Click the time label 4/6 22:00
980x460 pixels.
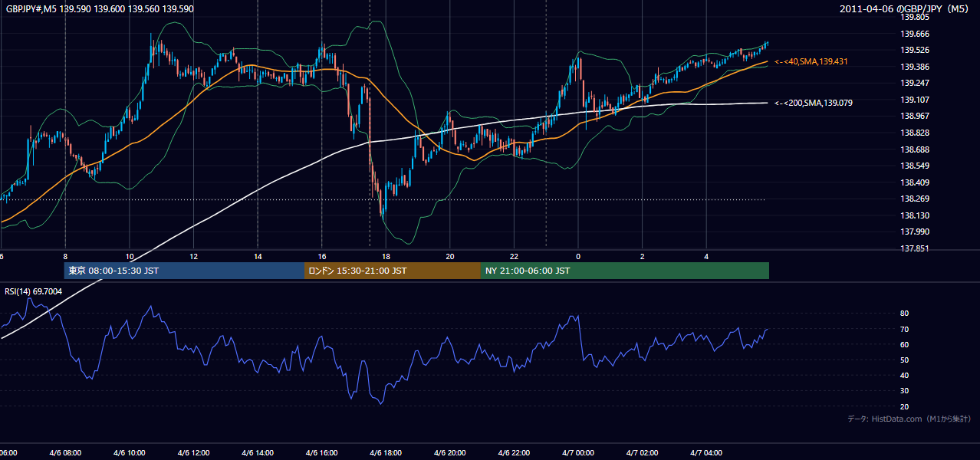tap(514, 453)
